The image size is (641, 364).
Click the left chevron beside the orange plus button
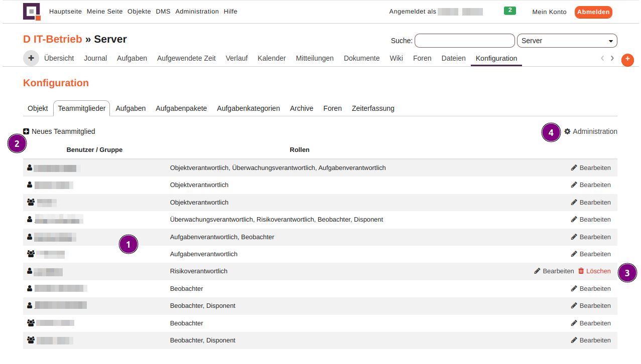click(x=602, y=58)
